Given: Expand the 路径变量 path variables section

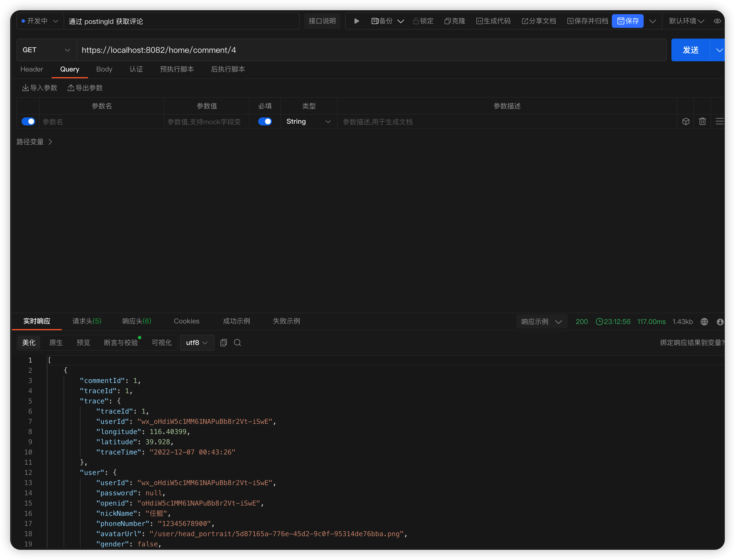Looking at the screenshot, I should (34, 142).
